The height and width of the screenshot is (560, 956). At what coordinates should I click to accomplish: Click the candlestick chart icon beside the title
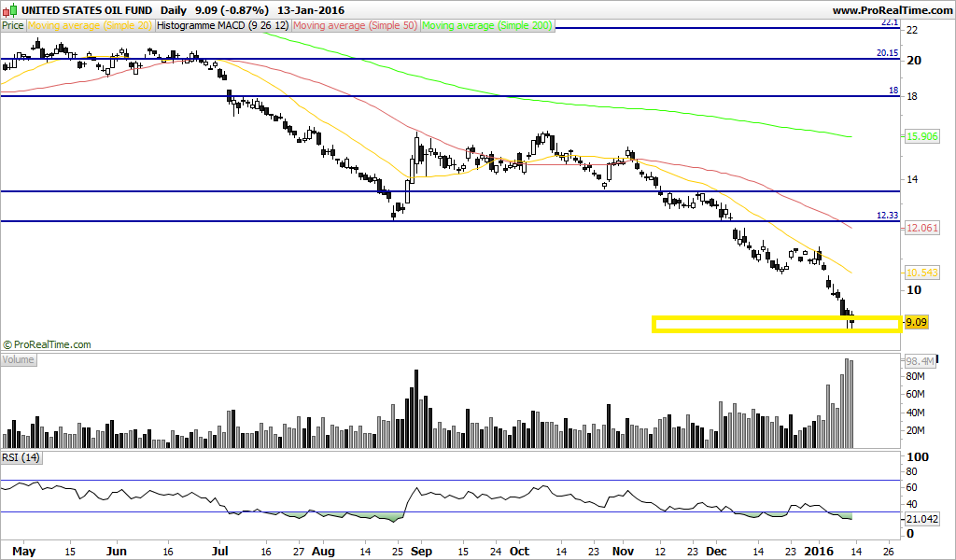9,10
